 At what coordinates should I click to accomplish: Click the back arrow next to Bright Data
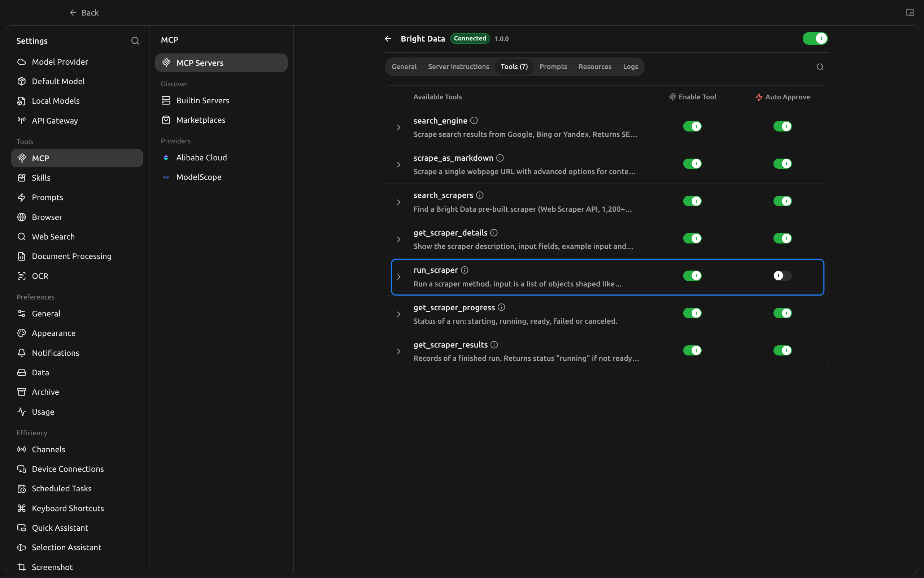tap(388, 39)
